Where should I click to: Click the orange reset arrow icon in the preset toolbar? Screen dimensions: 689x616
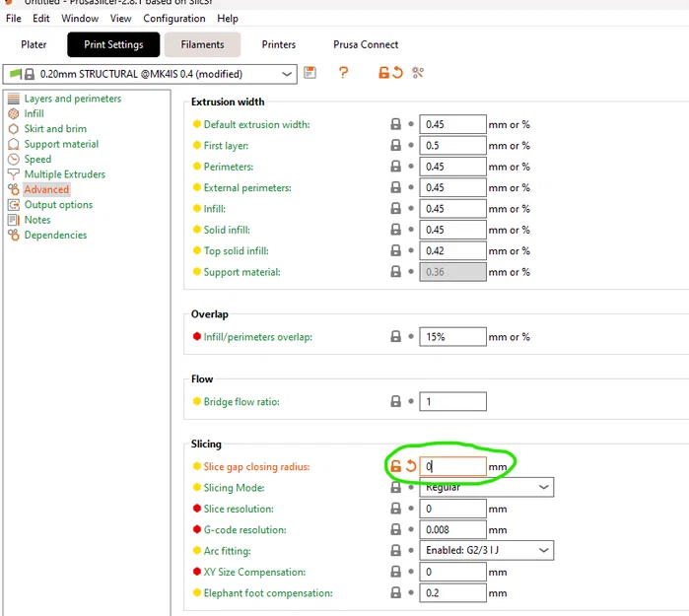coord(397,73)
